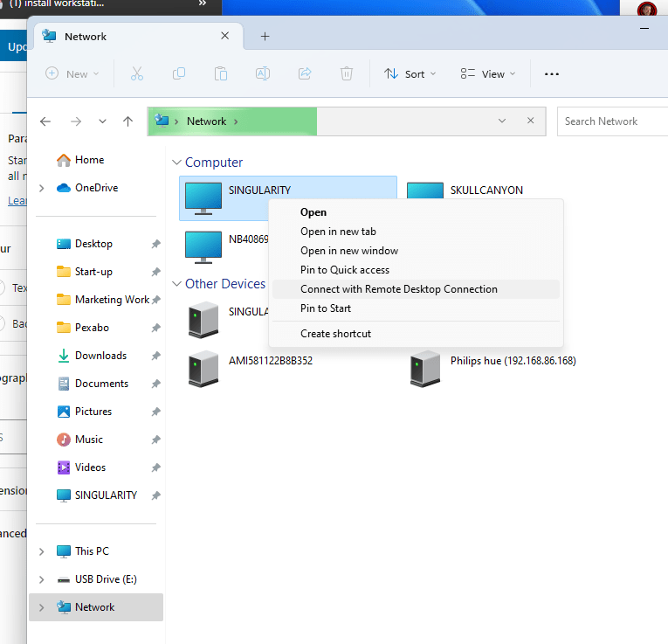668x644 pixels.
Task: Click the Share toolbar icon
Action: coord(305,73)
